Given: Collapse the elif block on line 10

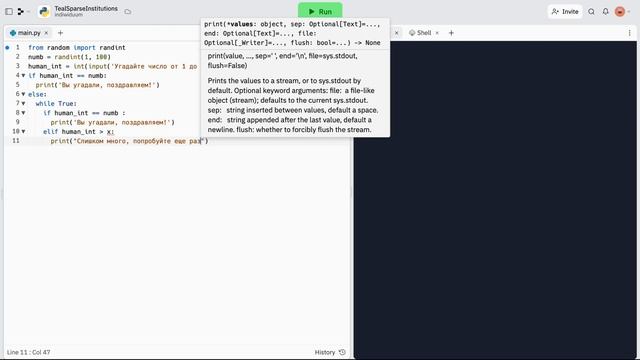Looking at the screenshot, I should (23, 131).
